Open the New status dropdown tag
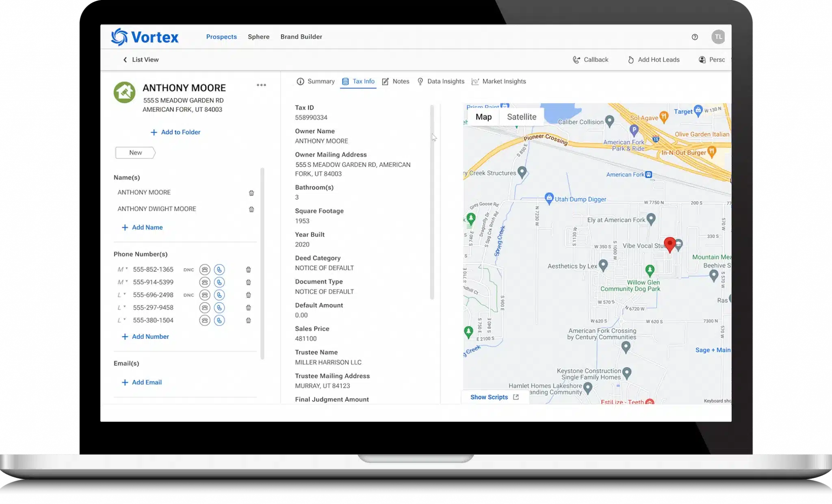Screen dimensions: 832x504 pos(136,153)
